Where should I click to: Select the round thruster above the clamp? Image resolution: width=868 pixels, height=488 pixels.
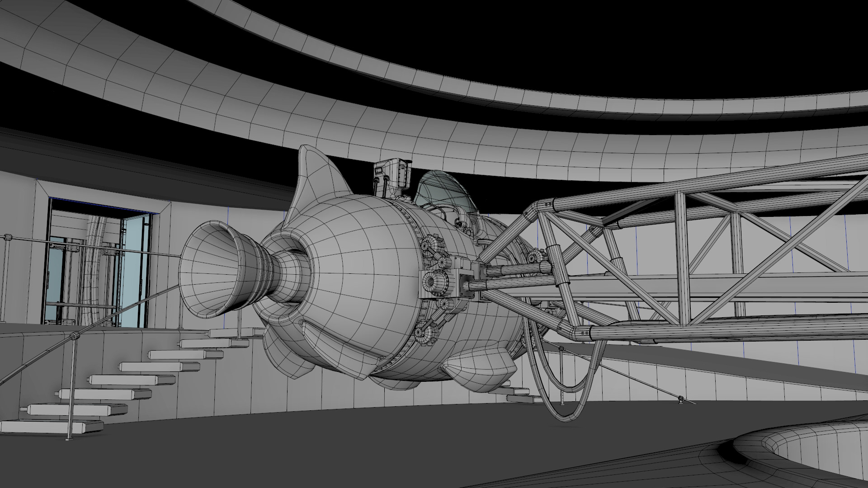(429, 247)
